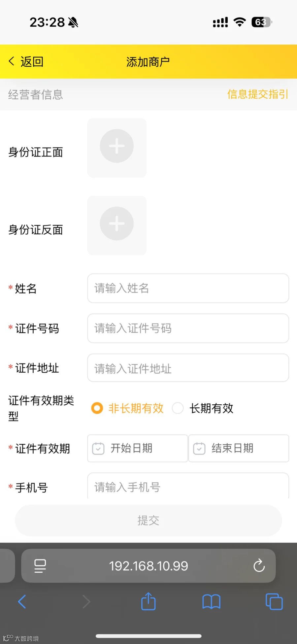Screen dimensions: 297x644
Task: Focus the 请输入证件号码 input field
Action: click(x=188, y=328)
